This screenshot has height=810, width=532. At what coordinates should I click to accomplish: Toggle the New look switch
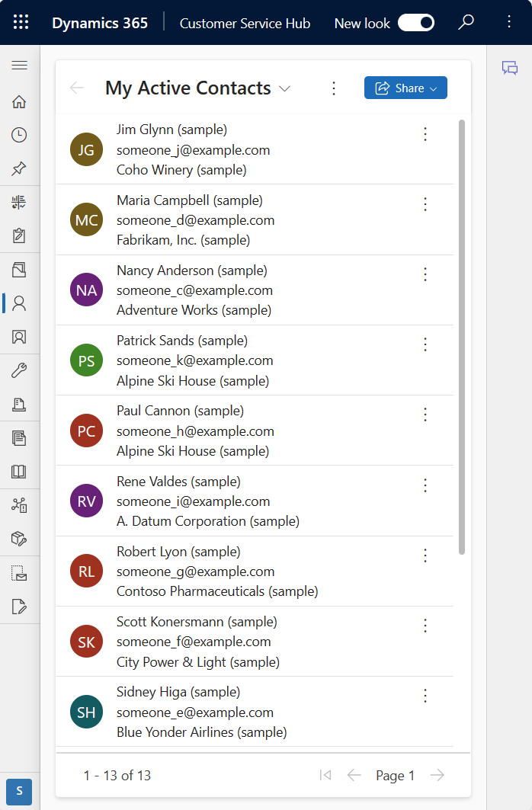tap(416, 23)
